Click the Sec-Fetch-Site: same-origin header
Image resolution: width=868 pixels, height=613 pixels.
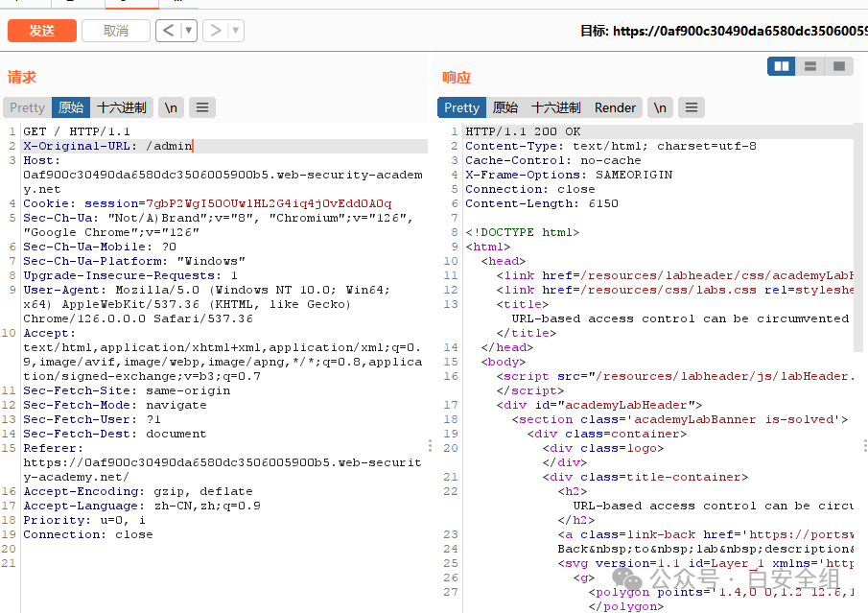click(127, 391)
